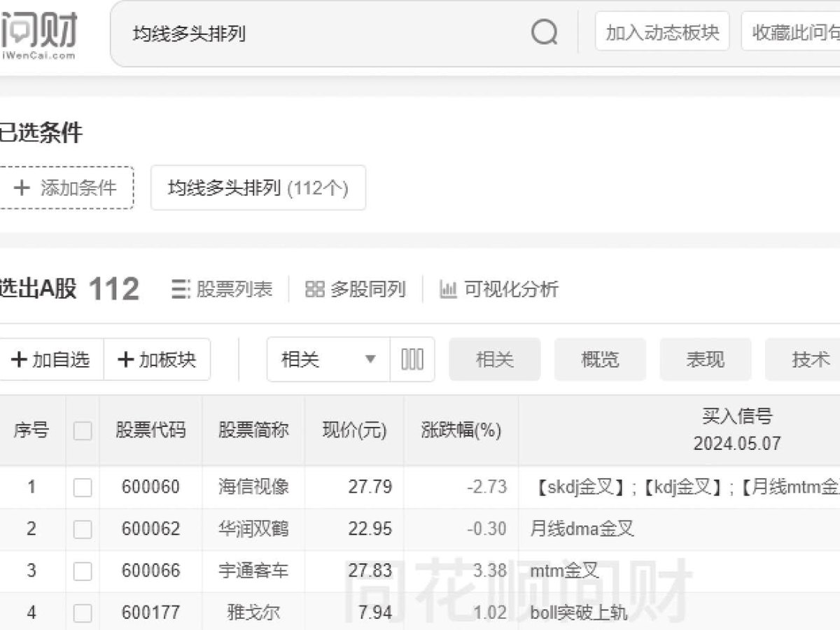Check the box for 宇通客车 row
This screenshot has height=630, width=840.
click(83, 571)
